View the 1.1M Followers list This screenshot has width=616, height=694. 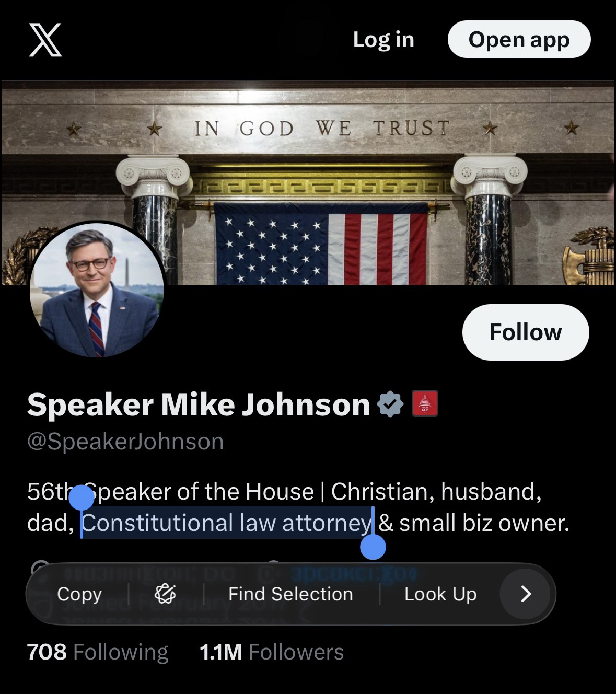[x=272, y=652]
